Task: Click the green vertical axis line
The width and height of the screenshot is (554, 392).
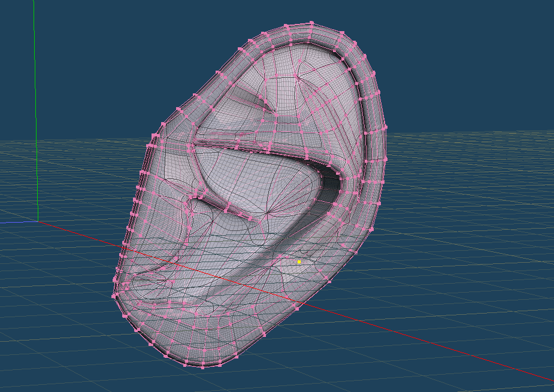Action: [x=35, y=90]
